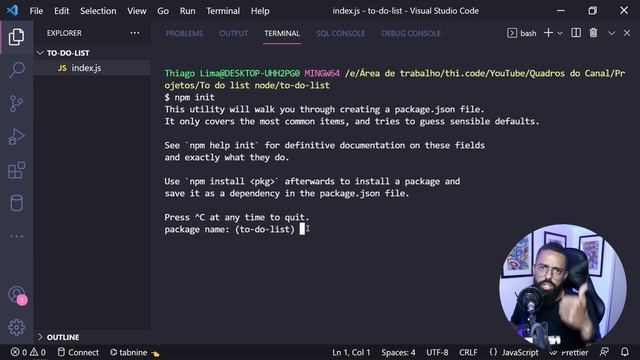Open Explorer views and more actions ellipsis
This screenshot has height=360, width=640.
pos(135,33)
